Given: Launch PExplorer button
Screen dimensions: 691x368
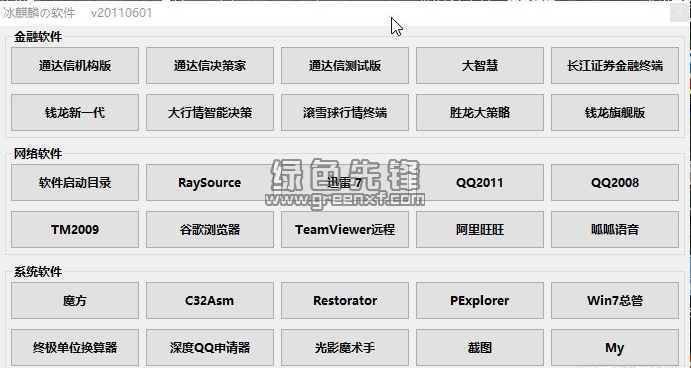Looking at the screenshot, I should [x=480, y=301].
